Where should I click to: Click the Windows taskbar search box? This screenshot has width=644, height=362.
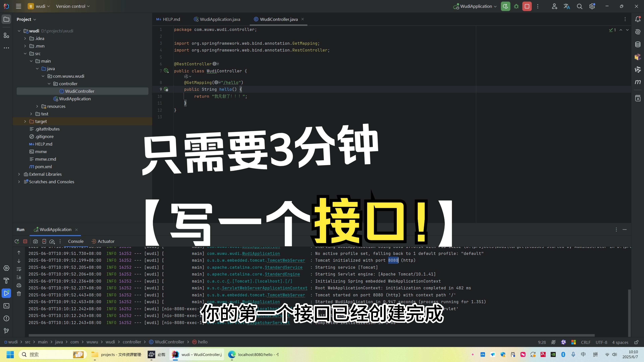52,354
